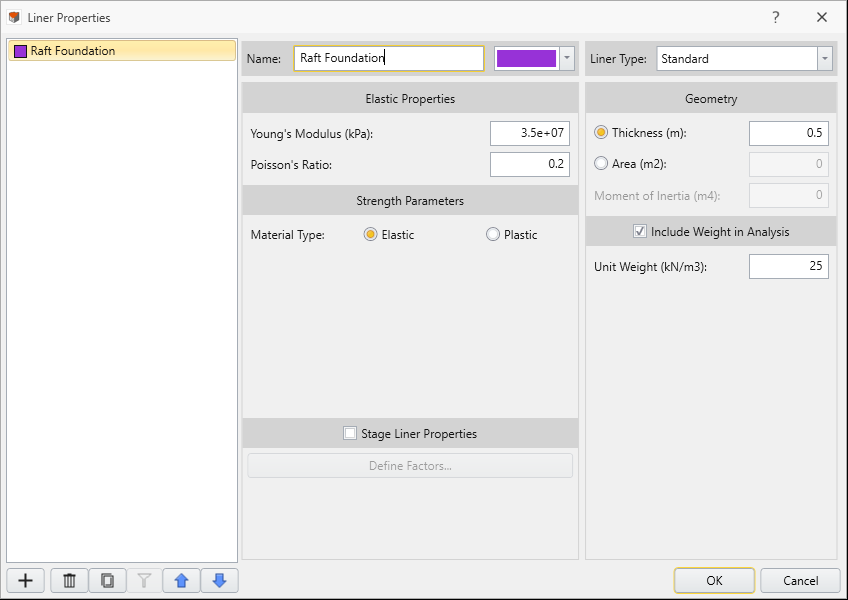This screenshot has height=600, width=848.
Task: Edit the Name text field
Action: pos(389,58)
